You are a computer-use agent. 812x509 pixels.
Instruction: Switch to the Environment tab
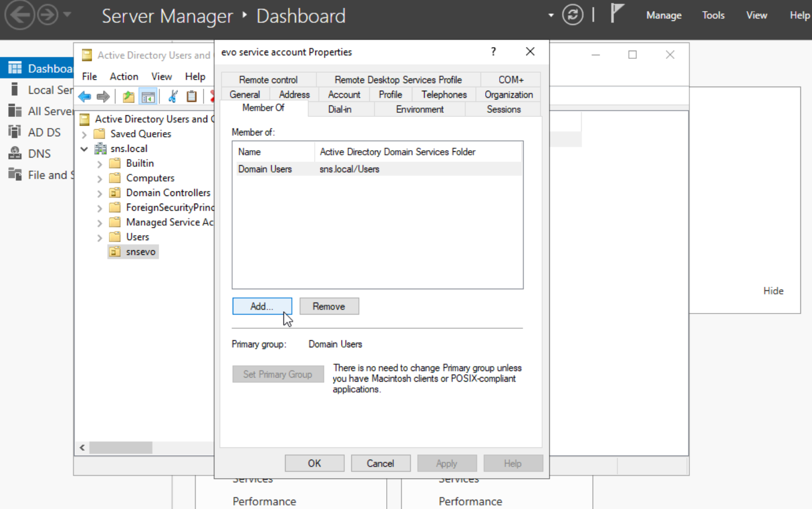[x=420, y=109]
